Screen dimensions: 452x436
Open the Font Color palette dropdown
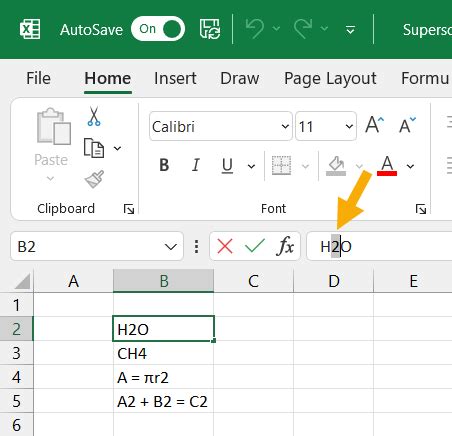pyautogui.click(x=411, y=166)
